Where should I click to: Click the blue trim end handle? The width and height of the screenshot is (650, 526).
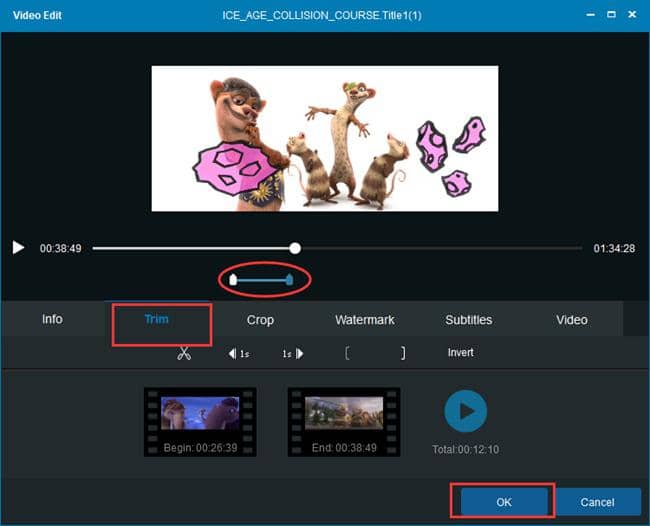pyautogui.click(x=290, y=280)
